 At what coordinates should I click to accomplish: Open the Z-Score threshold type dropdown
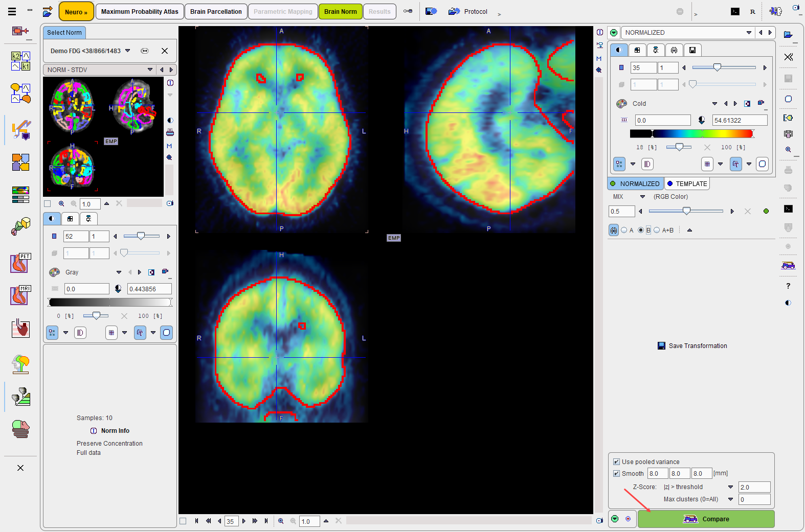[730, 487]
